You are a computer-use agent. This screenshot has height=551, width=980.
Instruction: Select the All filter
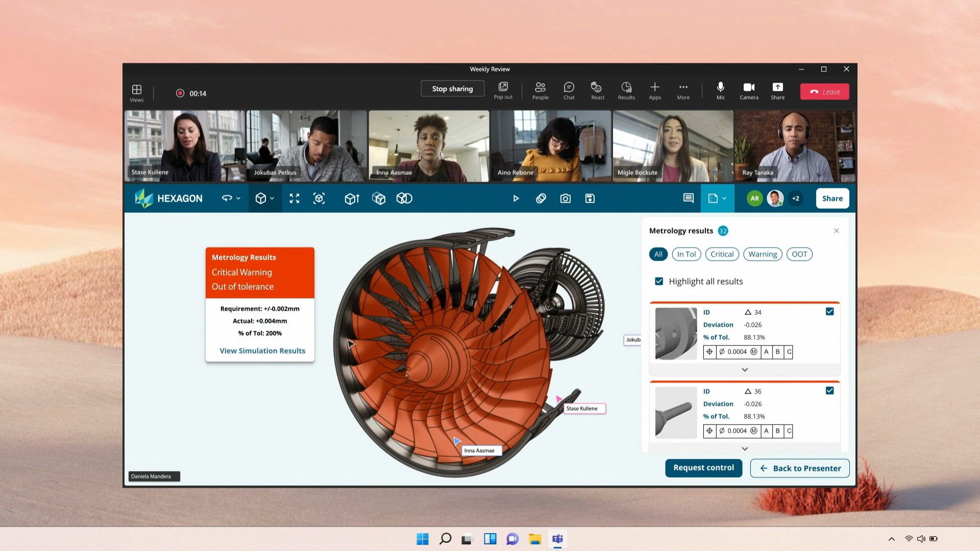tap(658, 254)
